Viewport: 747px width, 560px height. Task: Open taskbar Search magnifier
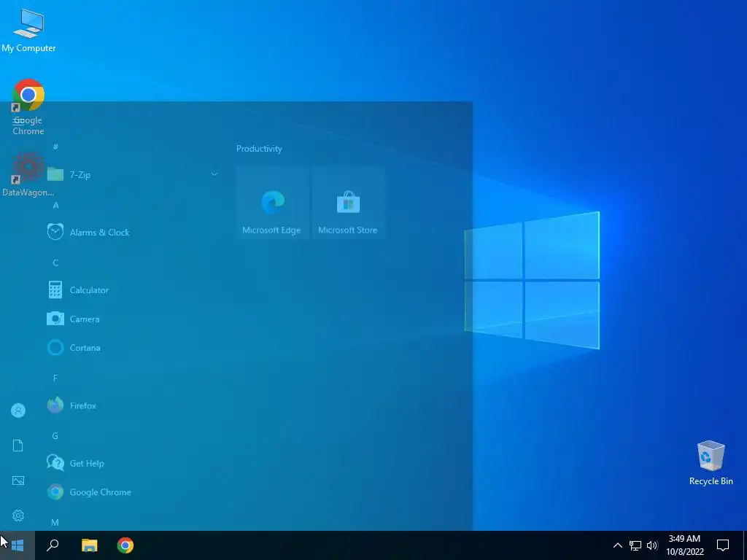click(x=53, y=545)
